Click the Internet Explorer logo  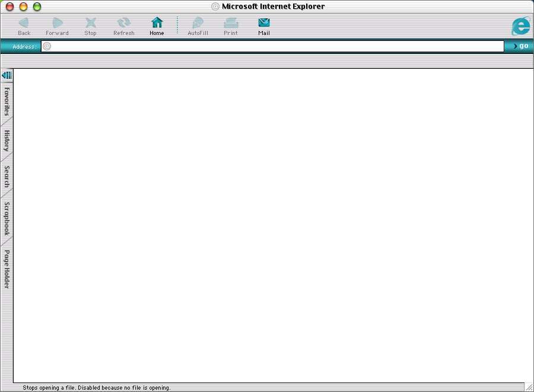[x=521, y=26]
